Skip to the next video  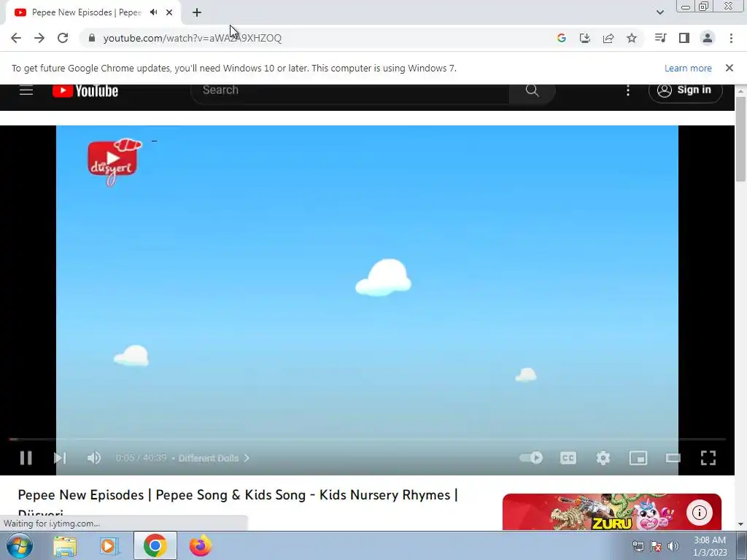click(x=60, y=458)
